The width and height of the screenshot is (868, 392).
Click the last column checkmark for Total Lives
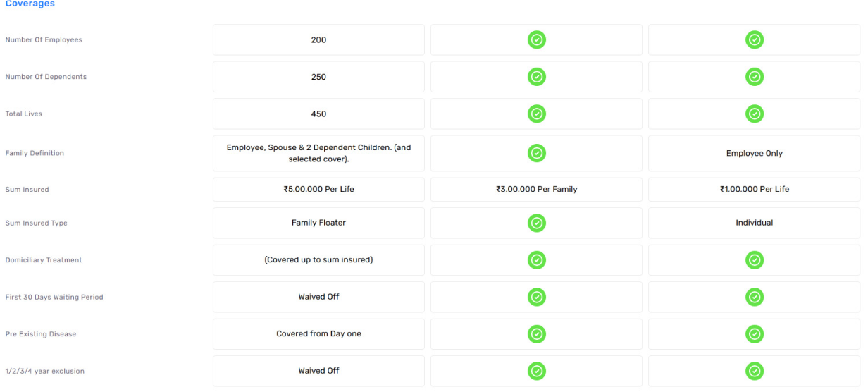coord(754,114)
